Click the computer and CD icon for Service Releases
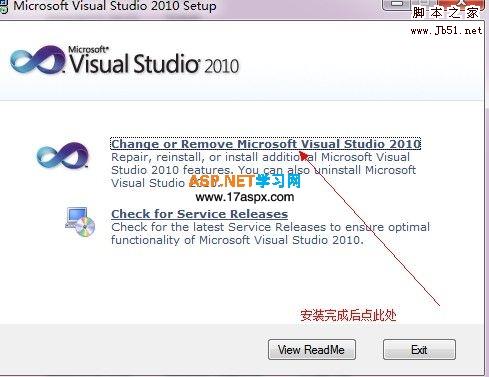Viewport: 489px width, 377px height. click(80, 222)
